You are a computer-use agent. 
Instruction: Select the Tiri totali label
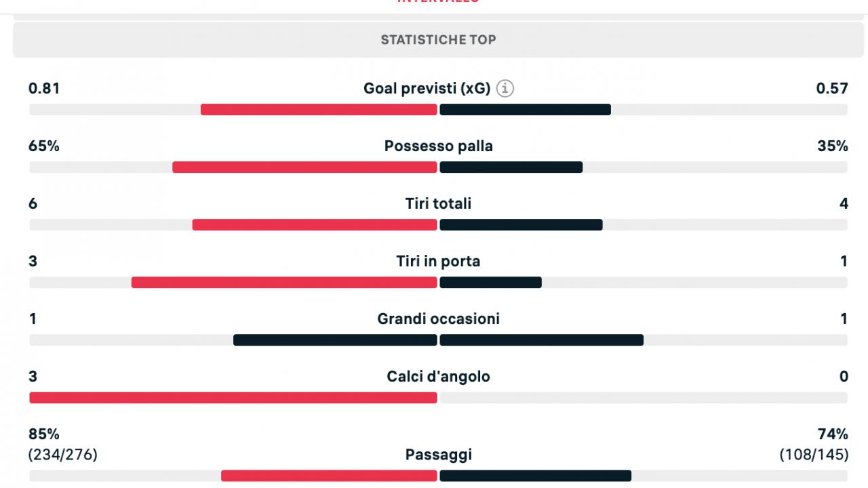click(x=438, y=203)
